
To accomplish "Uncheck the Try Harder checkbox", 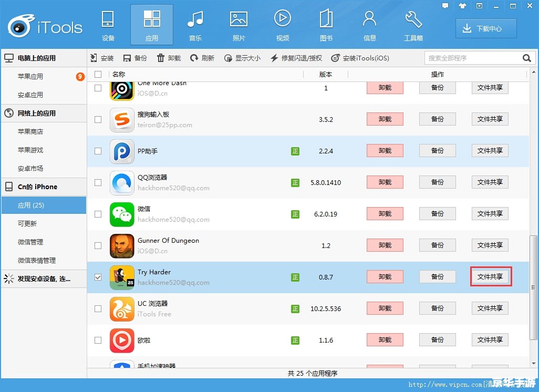I will pyautogui.click(x=98, y=277).
